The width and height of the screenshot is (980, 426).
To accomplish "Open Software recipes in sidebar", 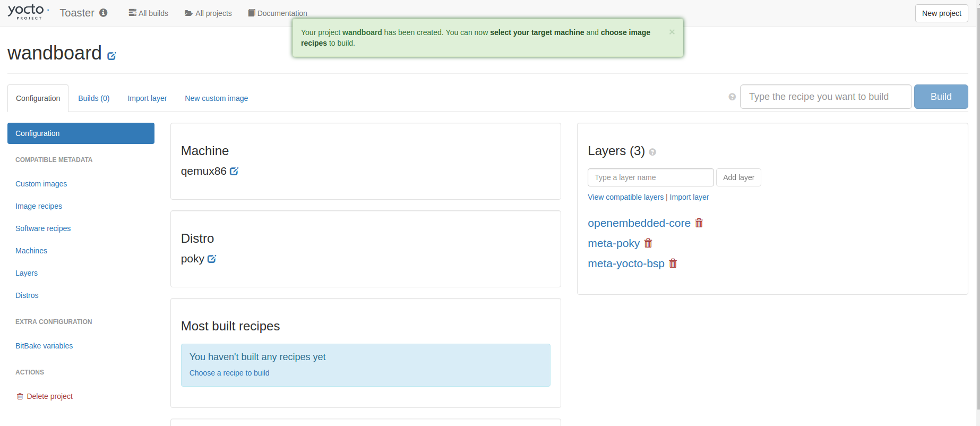I will tap(43, 228).
